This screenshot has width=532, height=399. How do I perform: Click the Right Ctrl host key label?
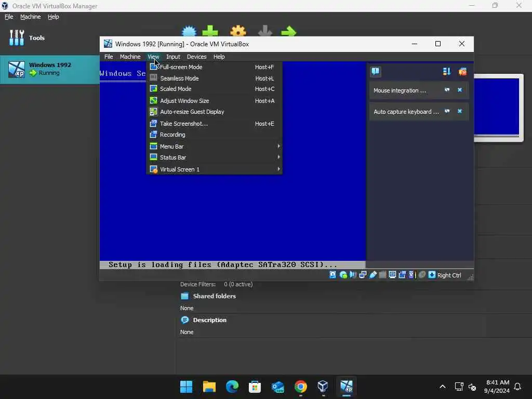[x=449, y=275]
